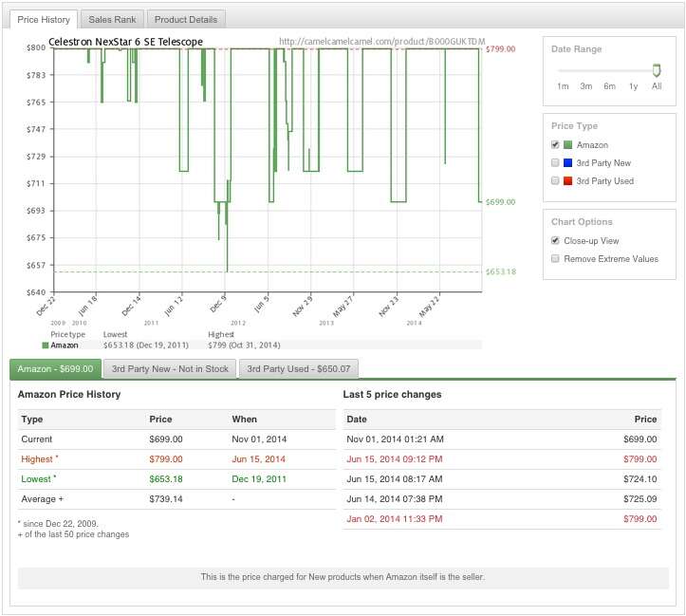Click the Nov 29 x-axis label

point(303,306)
